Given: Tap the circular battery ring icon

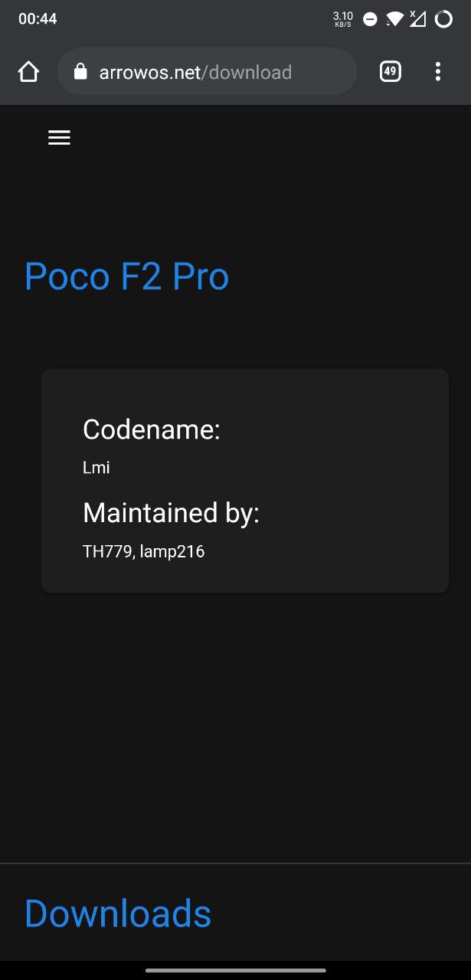Looking at the screenshot, I should point(443,19).
